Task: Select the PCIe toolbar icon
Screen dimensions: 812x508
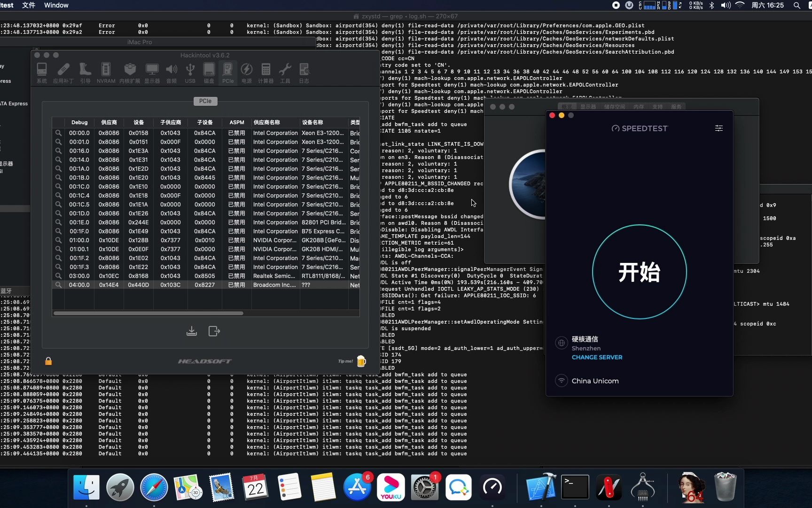Action: [227, 73]
